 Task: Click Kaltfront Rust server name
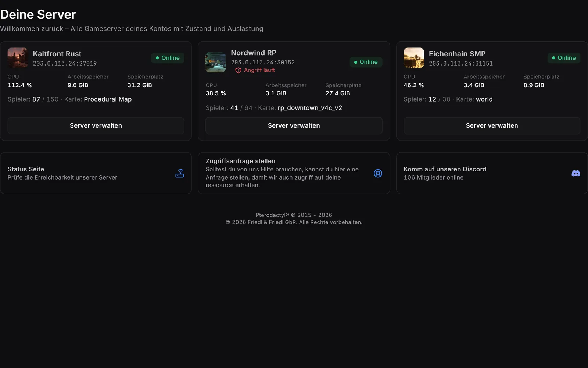[x=57, y=54]
